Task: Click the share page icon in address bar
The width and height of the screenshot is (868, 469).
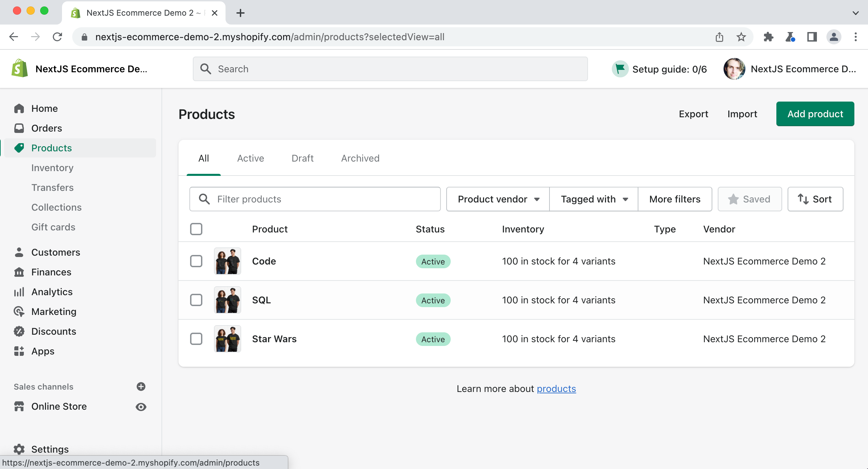Action: coord(719,37)
